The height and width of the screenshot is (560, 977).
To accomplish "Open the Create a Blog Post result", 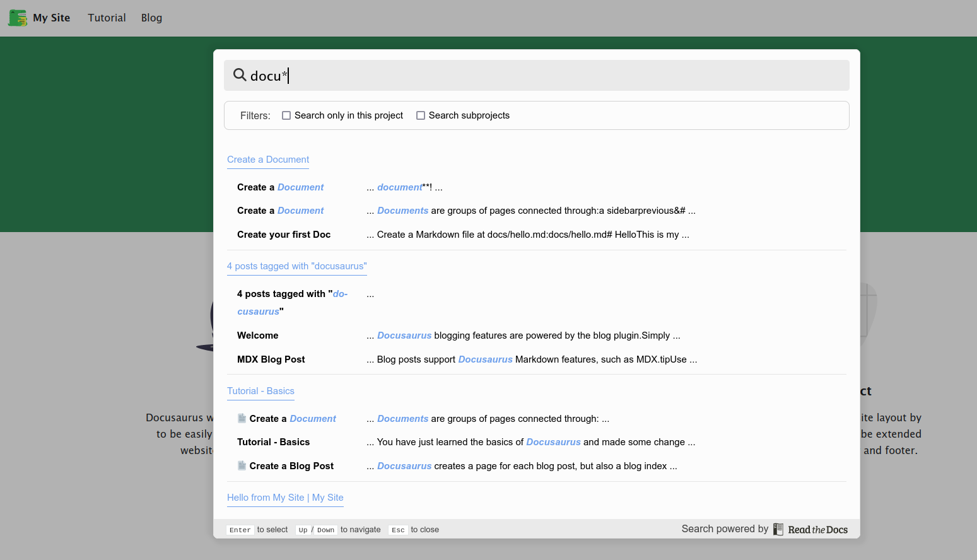I will pyautogui.click(x=537, y=466).
